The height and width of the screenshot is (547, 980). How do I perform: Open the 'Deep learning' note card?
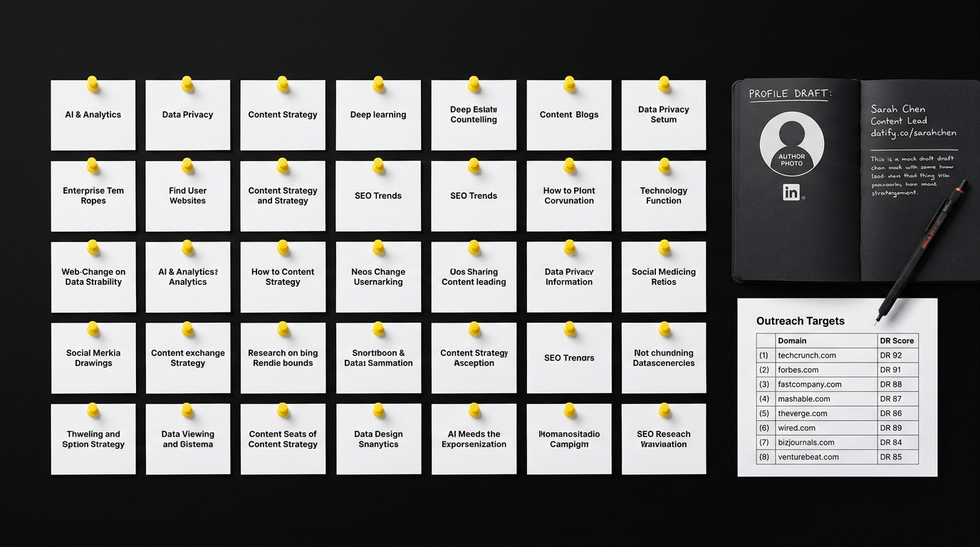click(x=378, y=115)
